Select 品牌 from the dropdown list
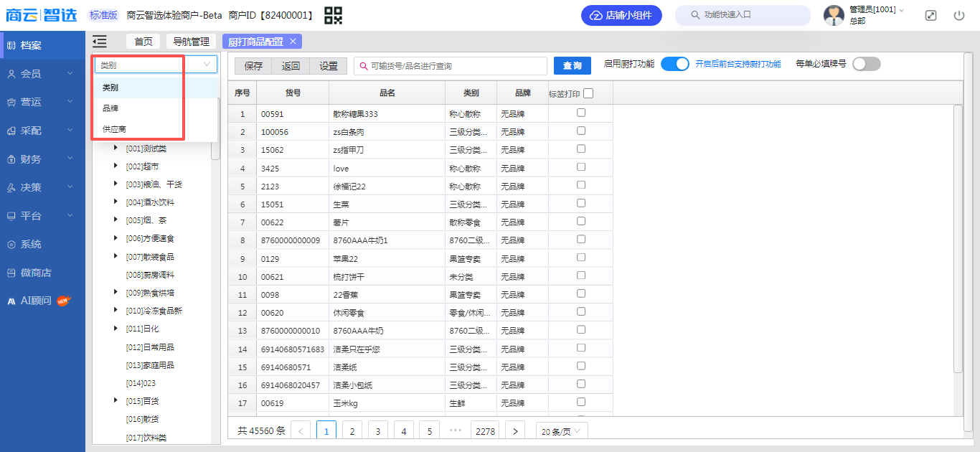The width and height of the screenshot is (980, 452). tap(110, 108)
